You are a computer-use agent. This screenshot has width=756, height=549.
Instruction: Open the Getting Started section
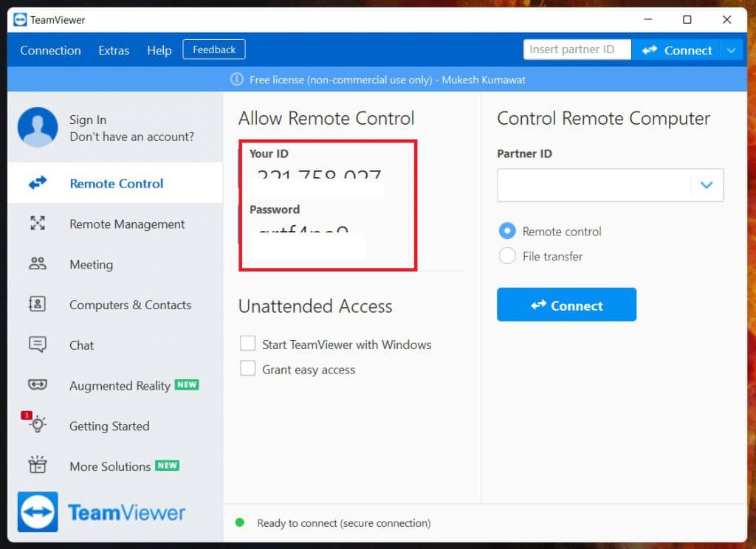pos(115,426)
